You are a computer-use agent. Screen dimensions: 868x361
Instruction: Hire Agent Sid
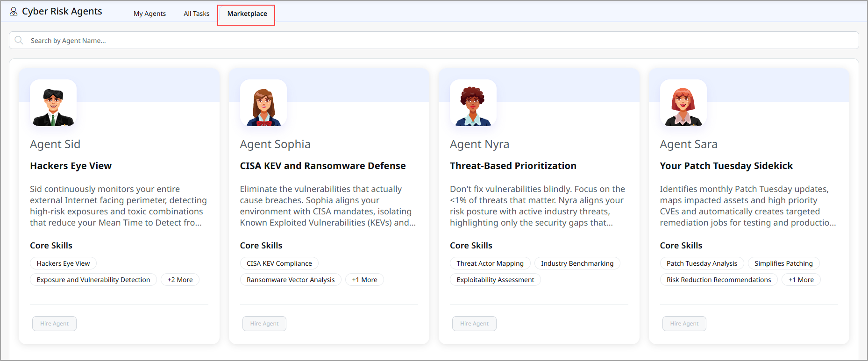coord(54,324)
